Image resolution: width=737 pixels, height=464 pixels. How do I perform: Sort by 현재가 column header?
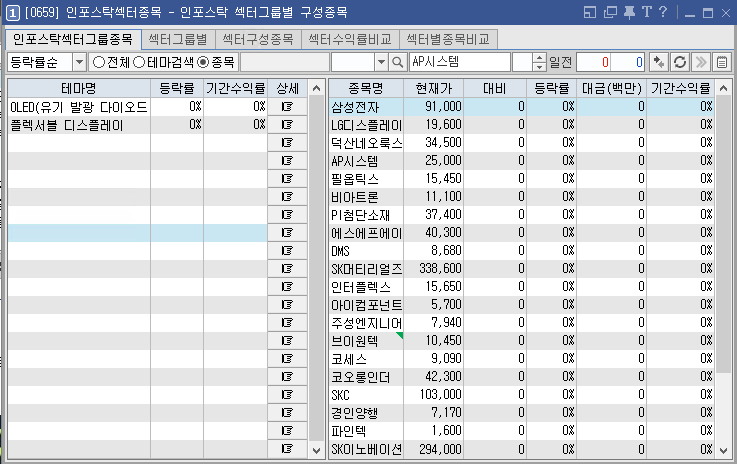point(433,88)
